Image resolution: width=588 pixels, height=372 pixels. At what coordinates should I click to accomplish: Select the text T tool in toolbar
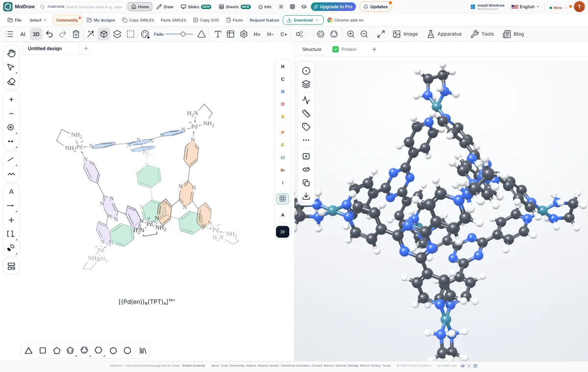pos(218,34)
